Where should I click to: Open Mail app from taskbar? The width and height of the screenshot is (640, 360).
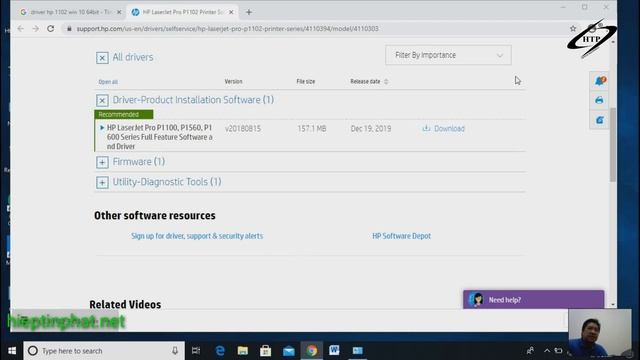point(289,351)
